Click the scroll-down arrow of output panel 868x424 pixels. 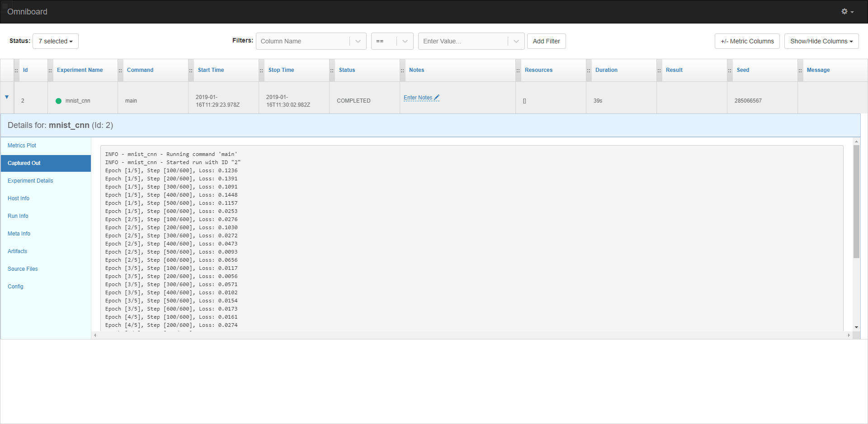click(856, 327)
